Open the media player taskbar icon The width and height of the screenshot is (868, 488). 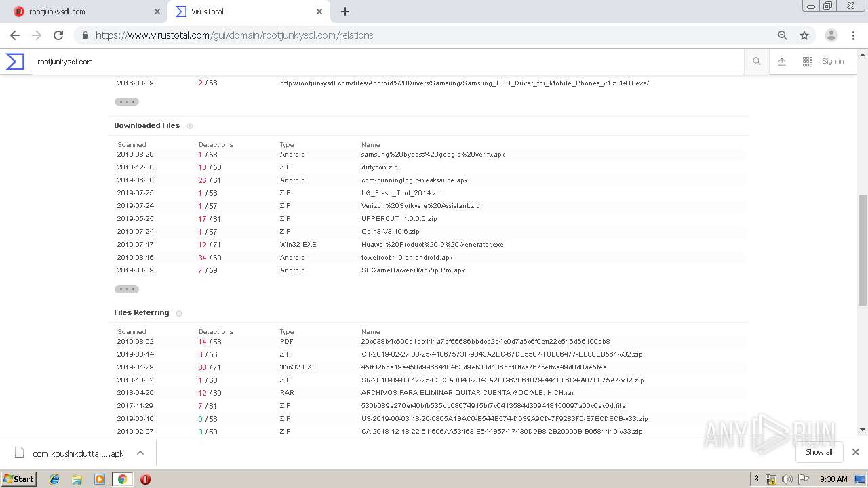point(100,479)
